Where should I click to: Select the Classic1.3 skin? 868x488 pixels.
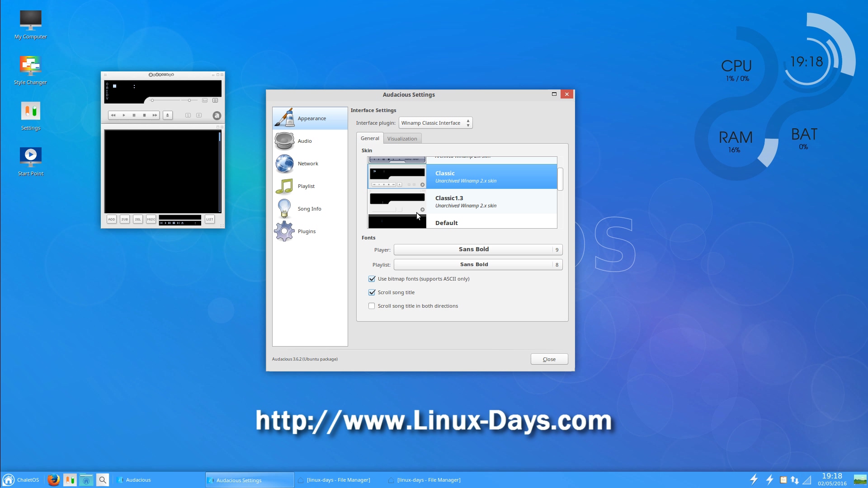[x=462, y=202]
